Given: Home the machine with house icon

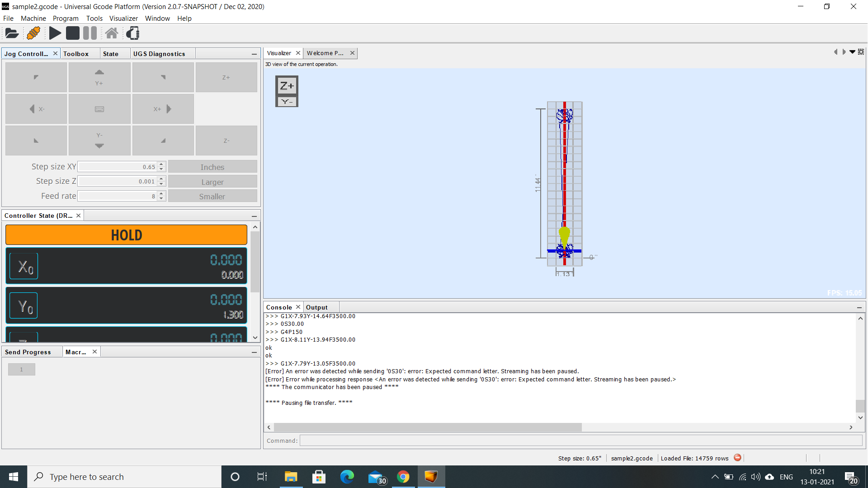Looking at the screenshot, I should tap(112, 33).
